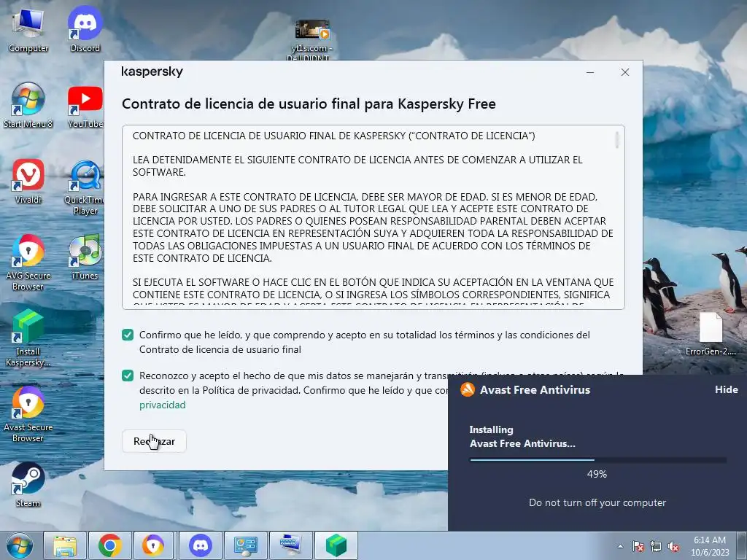Click the kaspersky logo in the installer
The image size is (747, 560).
[x=152, y=71]
